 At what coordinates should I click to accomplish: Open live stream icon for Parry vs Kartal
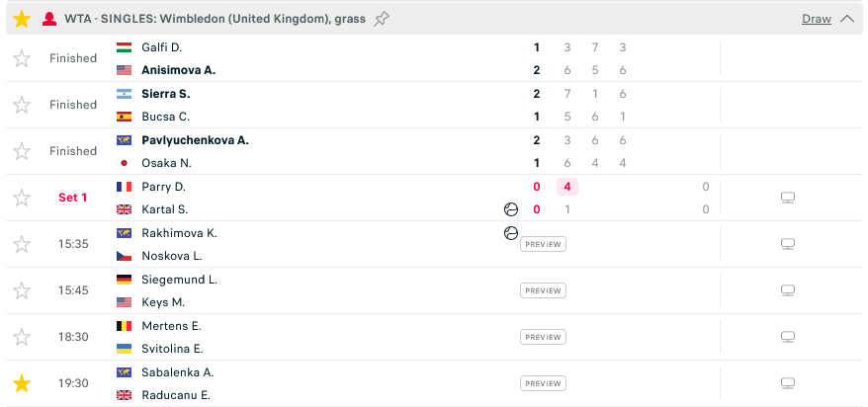[x=788, y=198]
